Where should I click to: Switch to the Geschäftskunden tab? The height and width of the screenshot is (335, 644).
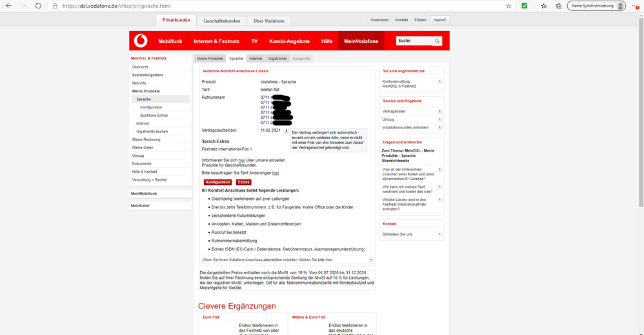pos(222,21)
